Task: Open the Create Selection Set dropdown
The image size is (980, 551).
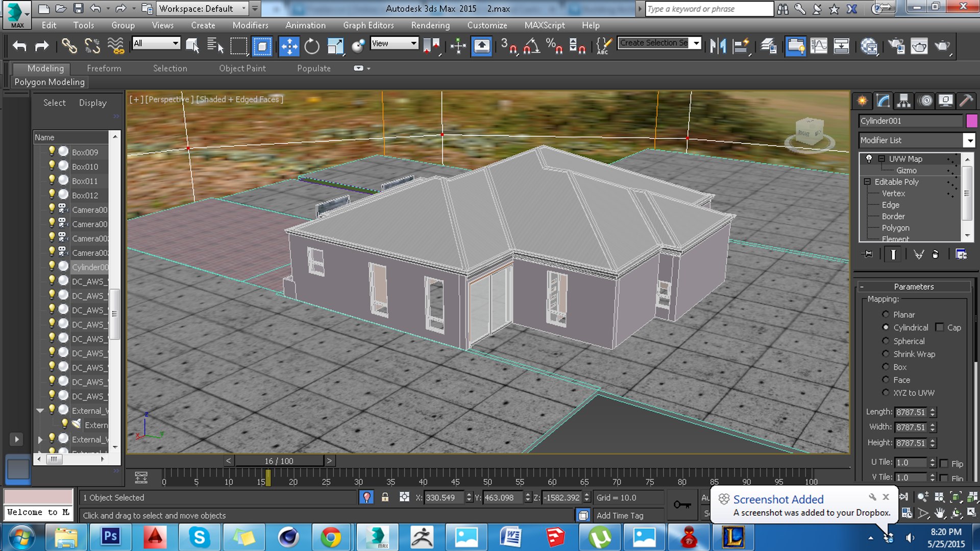Action: click(696, 43)
